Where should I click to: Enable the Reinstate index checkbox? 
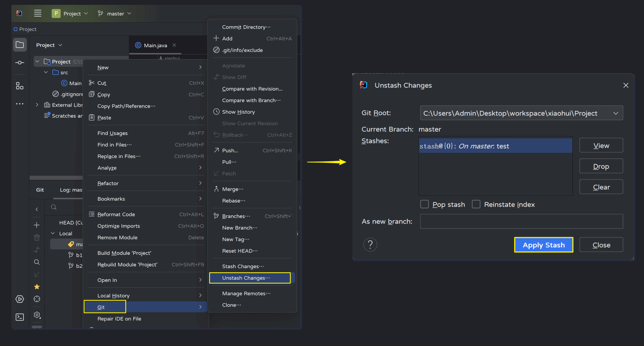click(x=476, y=204)
